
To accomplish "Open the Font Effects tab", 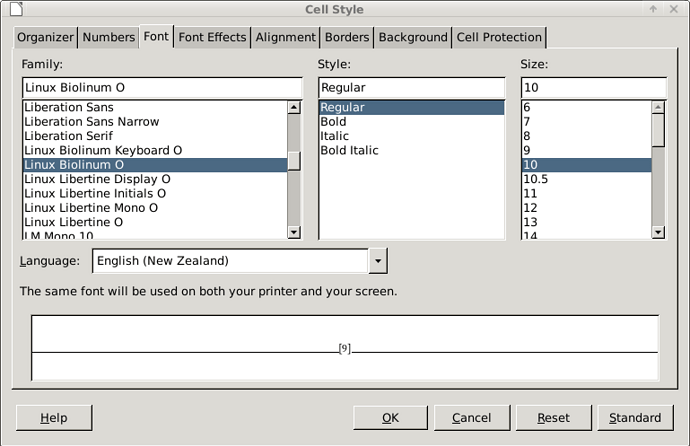I will tap(212, 37).
